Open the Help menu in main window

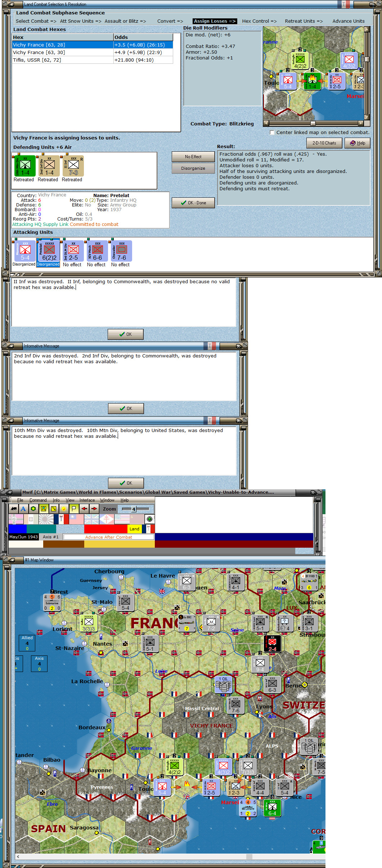pos(125,500)
